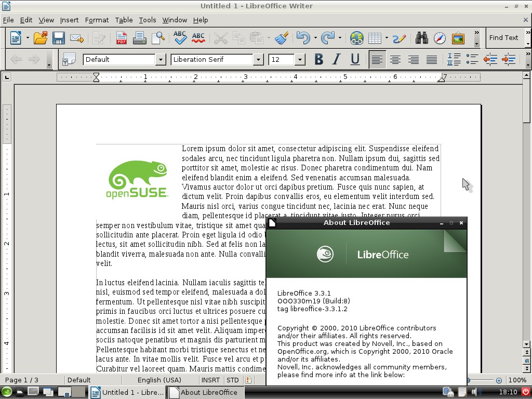The image size is (532, 399).
Task: Switch to Untitled 1 taskbar window button
Action: pyautogui.click(x=127, y=392)
